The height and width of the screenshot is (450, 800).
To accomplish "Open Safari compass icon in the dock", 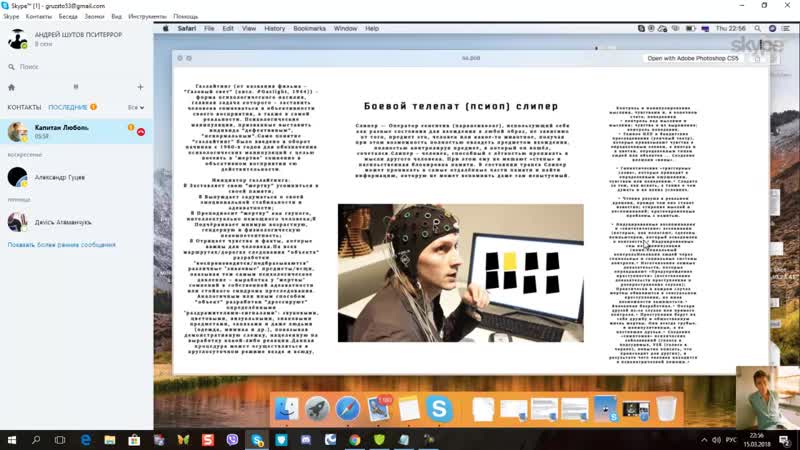I will coord(347,409).
